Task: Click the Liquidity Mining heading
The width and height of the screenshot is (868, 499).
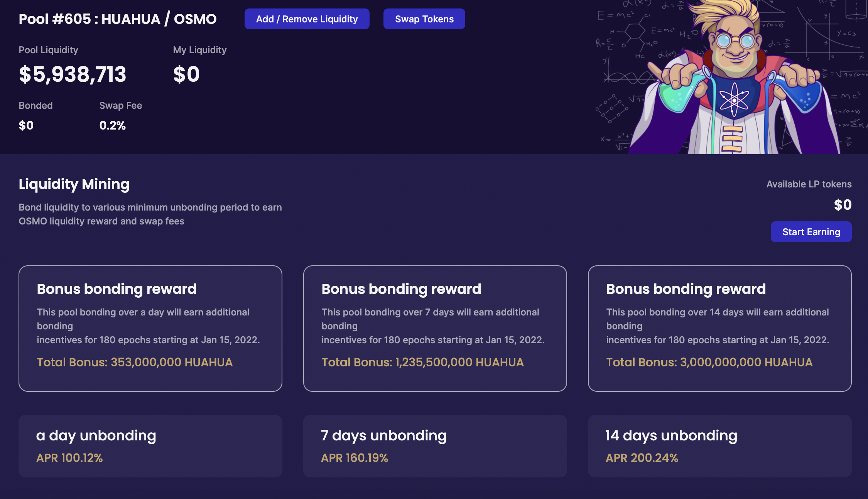Action: 74,184
